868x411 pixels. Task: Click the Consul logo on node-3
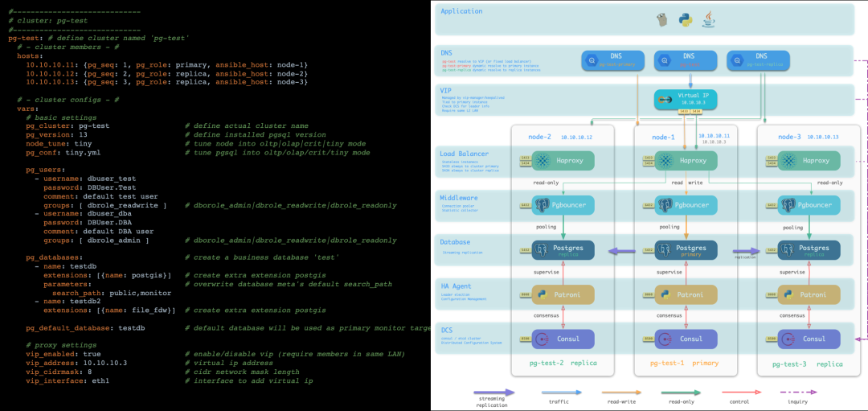click(x=787, y=339)
